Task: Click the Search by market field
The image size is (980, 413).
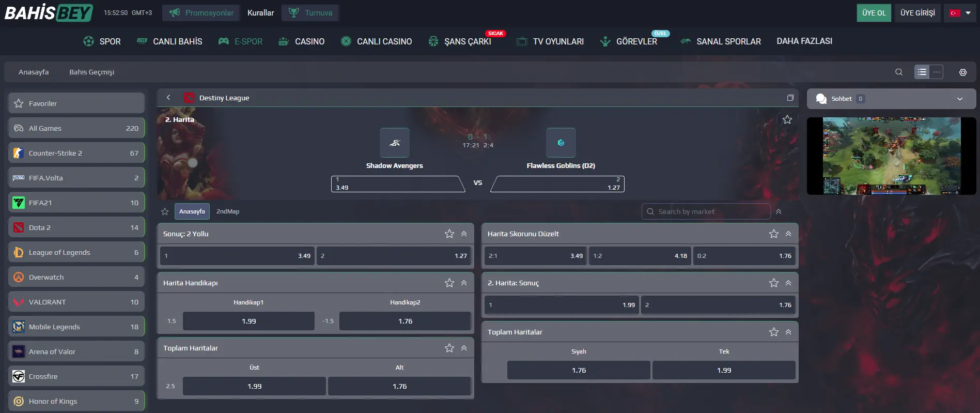Action: [706, 211]
